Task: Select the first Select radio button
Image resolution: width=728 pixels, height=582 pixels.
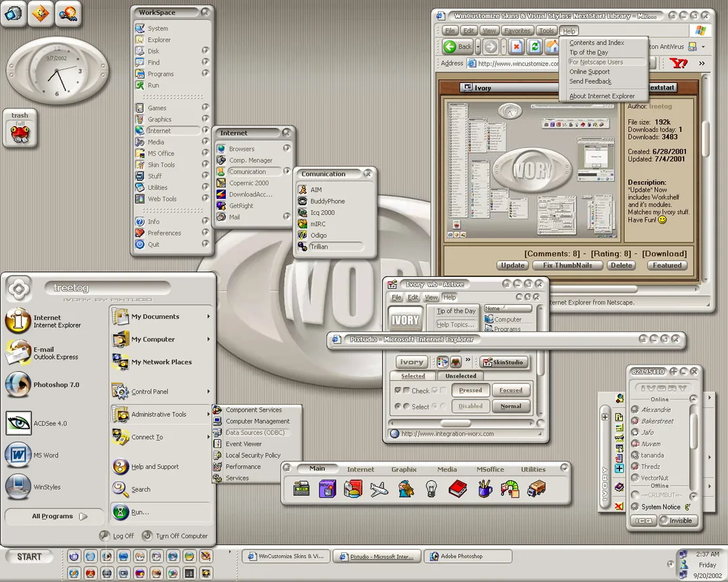Action: click(x=398, y=406)
